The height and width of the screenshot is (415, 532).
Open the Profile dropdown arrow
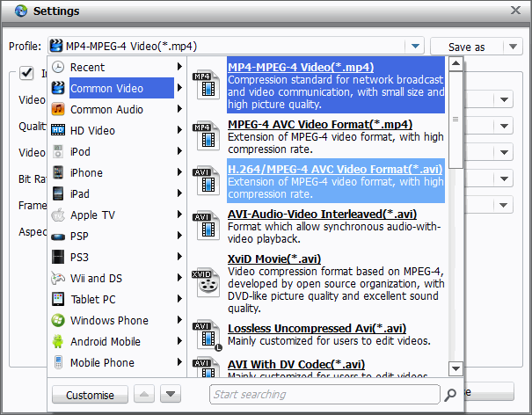tap(415, 46)
